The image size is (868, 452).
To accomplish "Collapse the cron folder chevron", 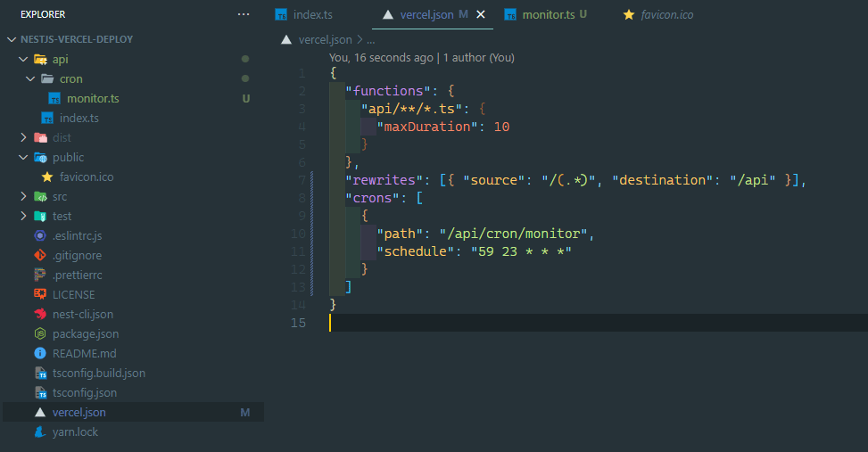I will (x=30, y=78).
